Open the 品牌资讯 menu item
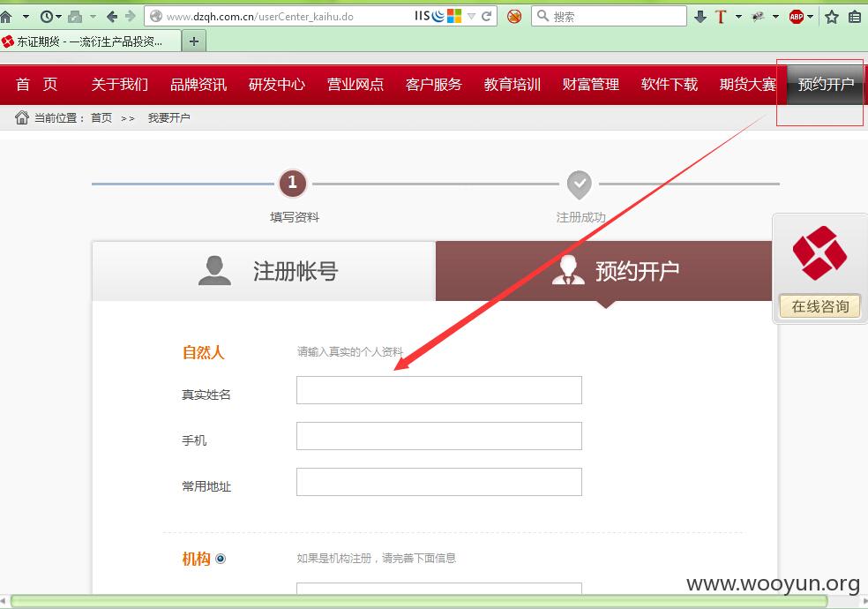 pos(198,84)
